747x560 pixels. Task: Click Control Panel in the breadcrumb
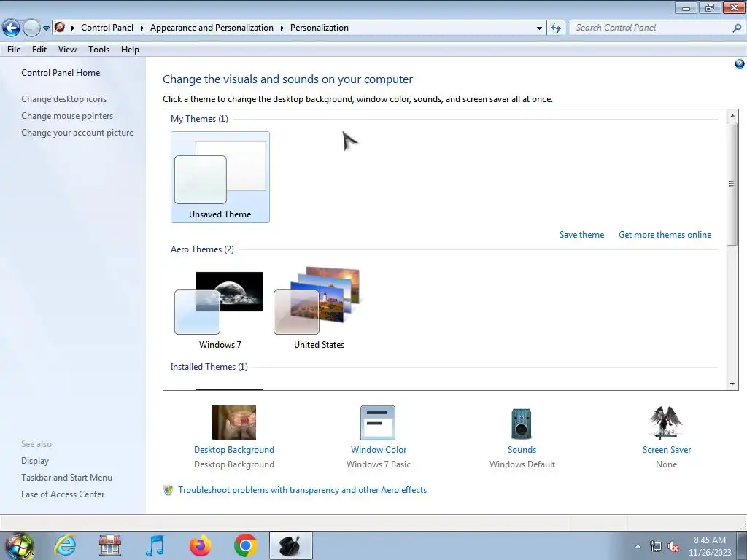coord(107,28)
